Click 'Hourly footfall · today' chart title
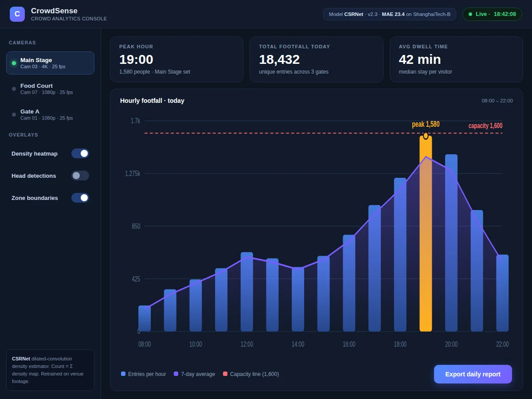This screenshot has width=532, height=399. 152,101
